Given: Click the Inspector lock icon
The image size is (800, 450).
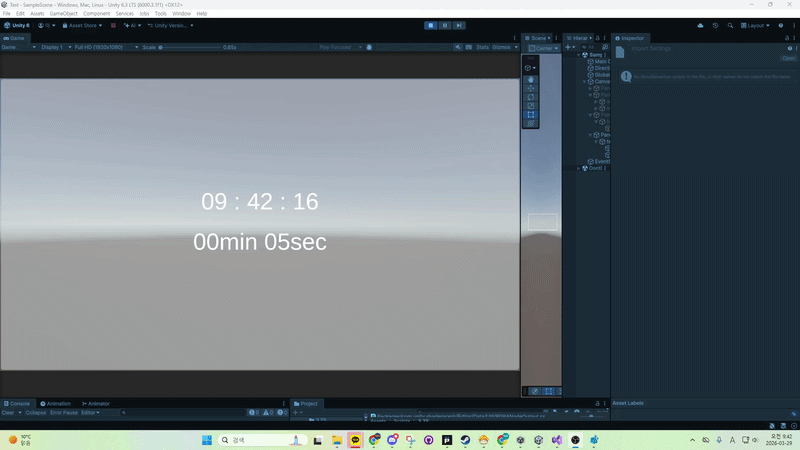Looking at the screenshot, I should [787, 38].
